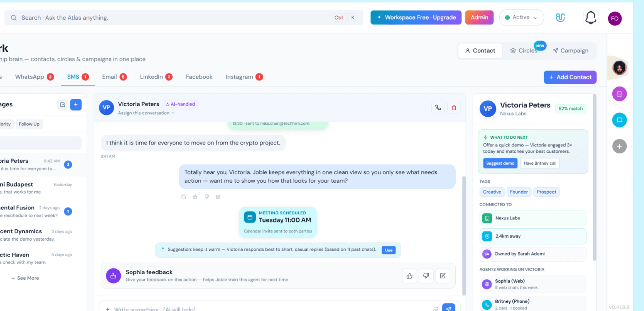Click the Sophia purple bot avatar
The width and height of the screenshot is (644, 311).
tap(113, 276)
